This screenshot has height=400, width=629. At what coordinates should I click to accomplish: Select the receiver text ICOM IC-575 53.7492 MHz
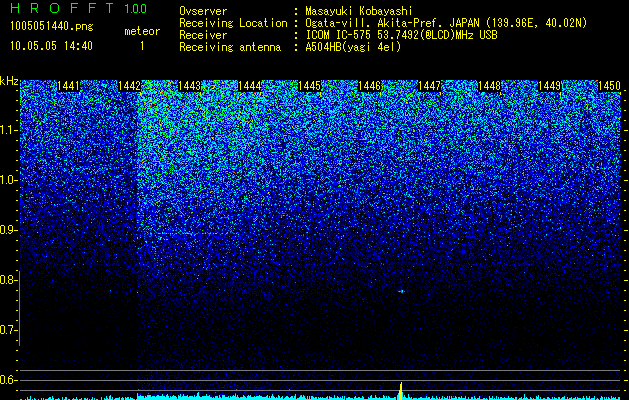[x=401, y=35]
